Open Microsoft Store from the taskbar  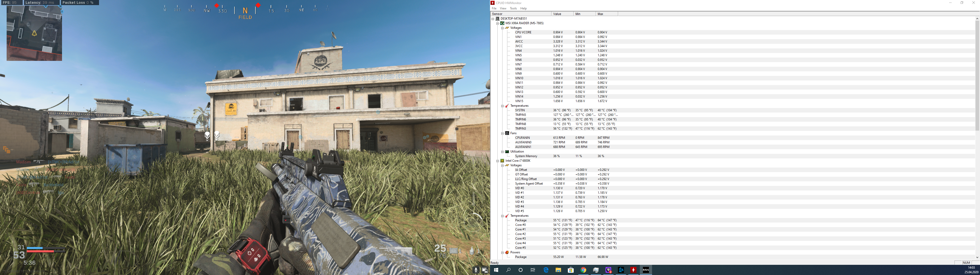(571, 270)
